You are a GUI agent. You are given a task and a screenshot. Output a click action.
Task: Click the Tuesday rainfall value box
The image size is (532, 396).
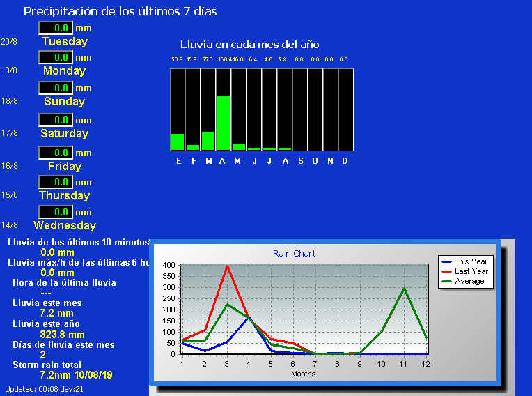point(56,28)
